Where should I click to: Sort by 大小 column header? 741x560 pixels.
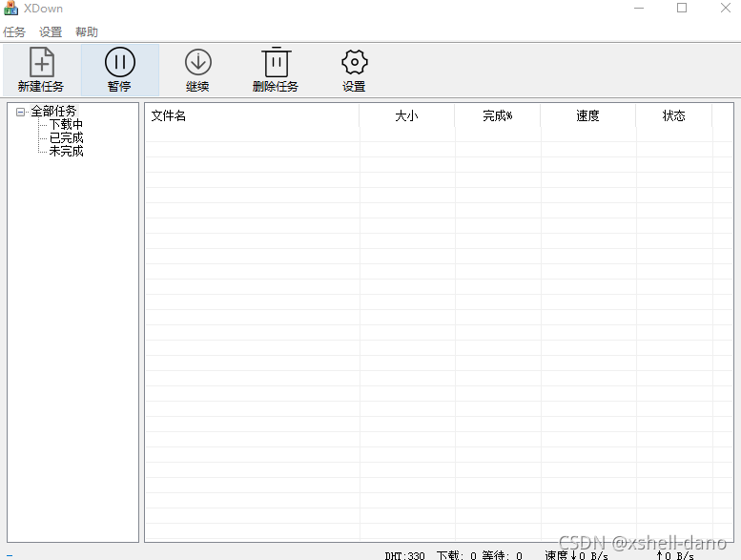[x=407, y=115]
